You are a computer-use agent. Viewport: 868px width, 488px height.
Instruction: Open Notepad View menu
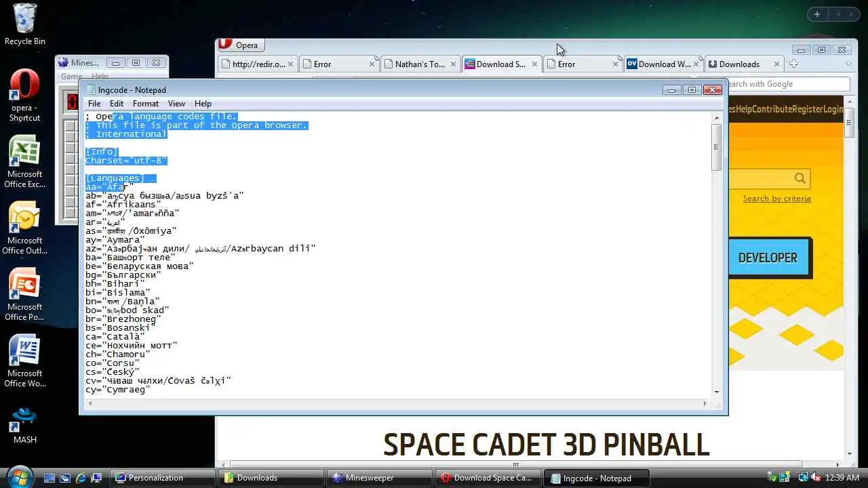point(176,104)
